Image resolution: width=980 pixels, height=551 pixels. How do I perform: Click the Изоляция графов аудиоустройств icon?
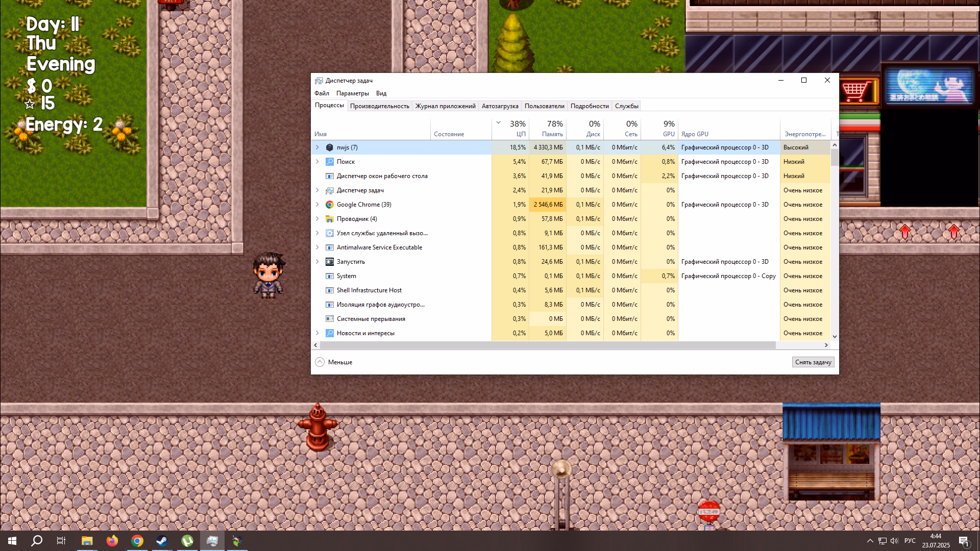click(330, 305)
